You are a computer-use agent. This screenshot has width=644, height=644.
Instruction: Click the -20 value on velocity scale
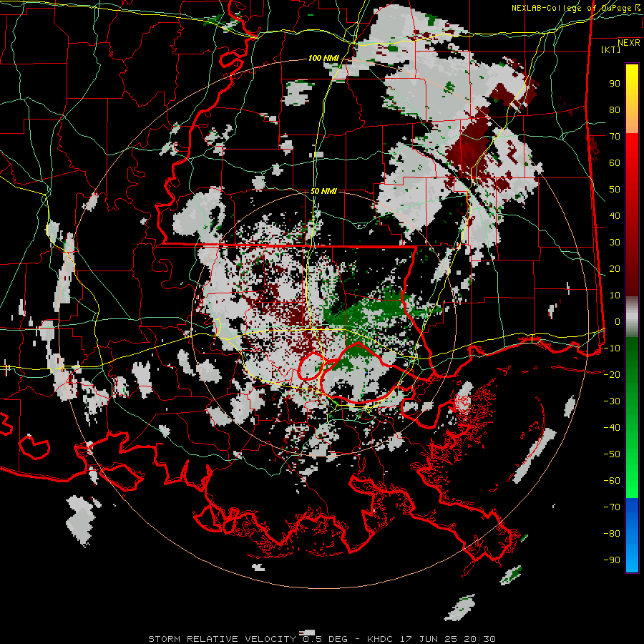point(612,375)
